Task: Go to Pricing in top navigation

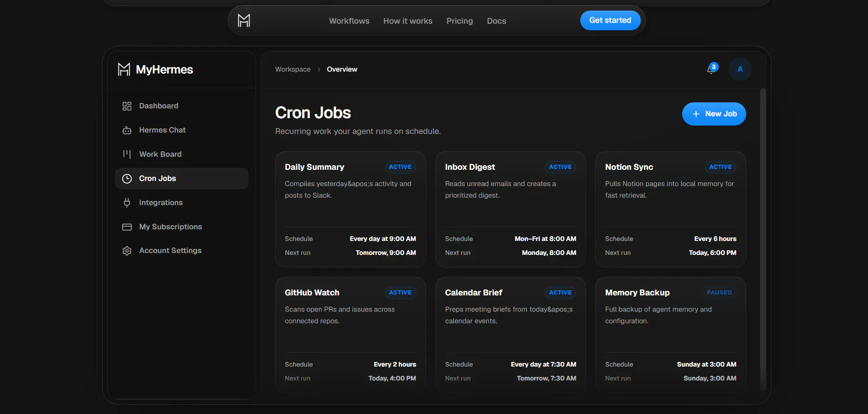Action: (460, 21)
